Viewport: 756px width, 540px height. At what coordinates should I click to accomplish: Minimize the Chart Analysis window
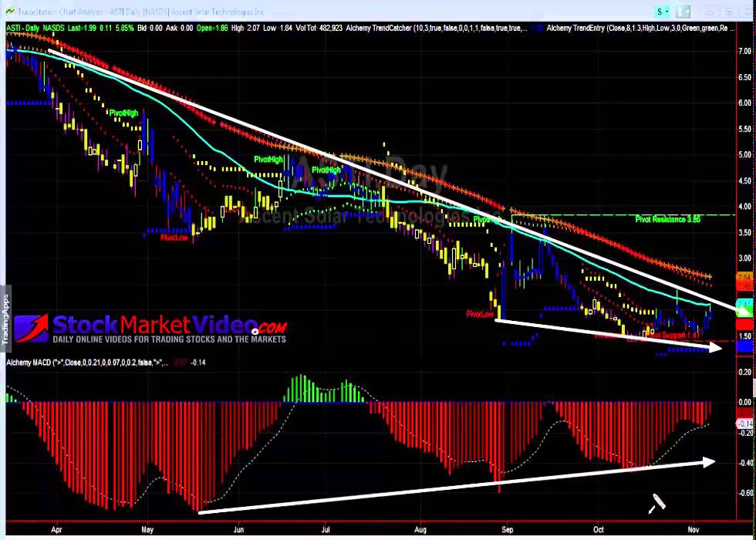(709, 12)
